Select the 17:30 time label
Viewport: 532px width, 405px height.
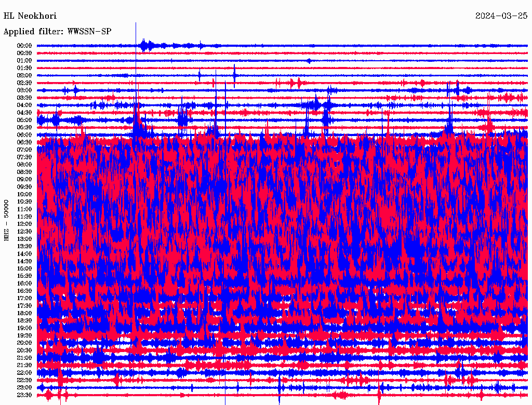pos(24,306)
